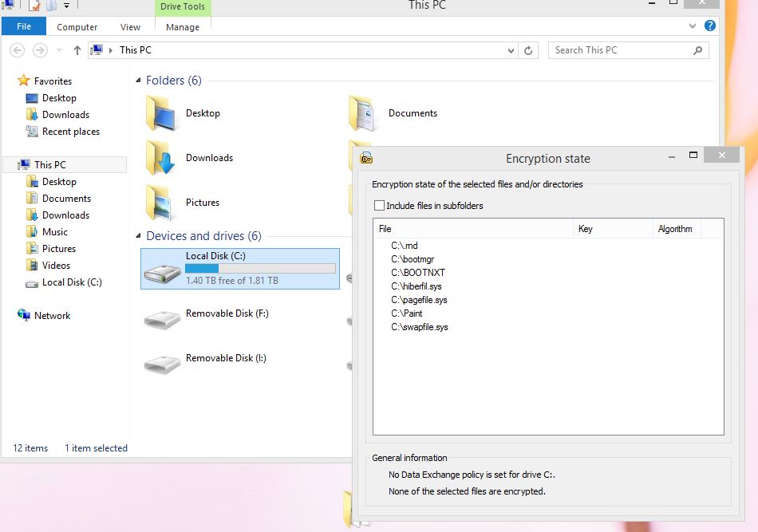
Task: Open the Local Disk (C:) drive icon
Action: pos(163,270)
